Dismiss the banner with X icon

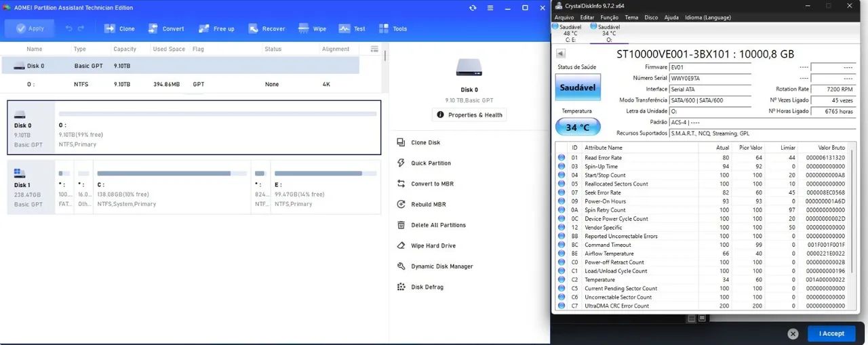point(792,333)
